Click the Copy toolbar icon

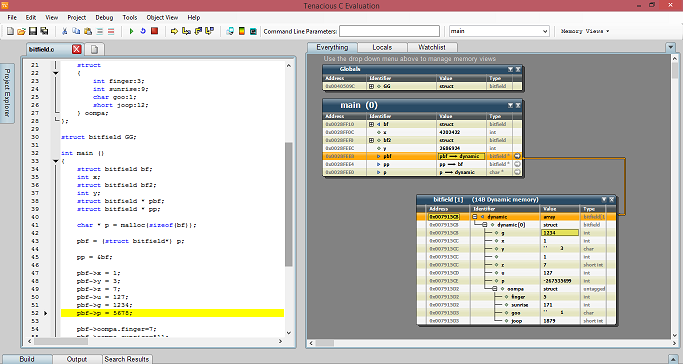76,31
